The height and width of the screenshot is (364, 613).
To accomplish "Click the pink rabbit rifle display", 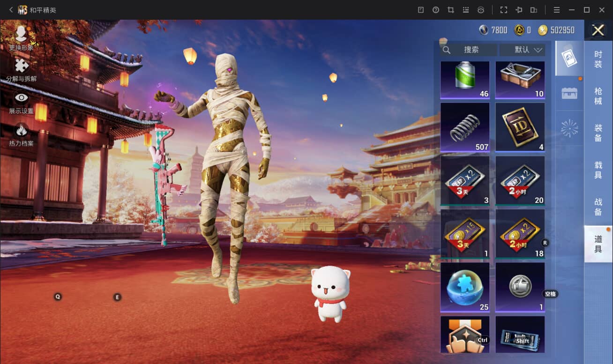I will point(165,185).
